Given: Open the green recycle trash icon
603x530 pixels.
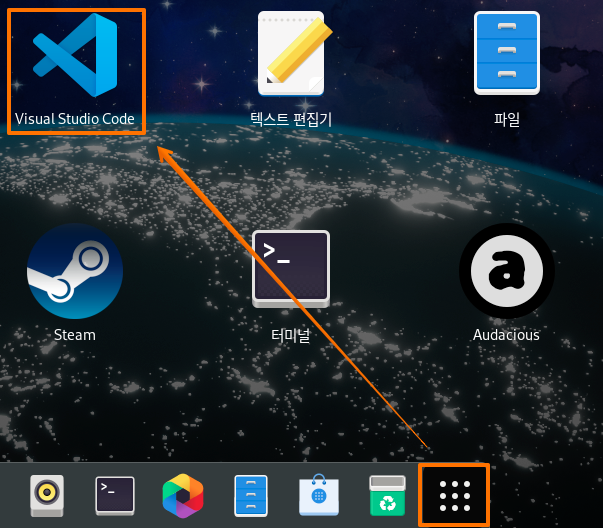Looking at the screenshot, I should click(387, 496).
